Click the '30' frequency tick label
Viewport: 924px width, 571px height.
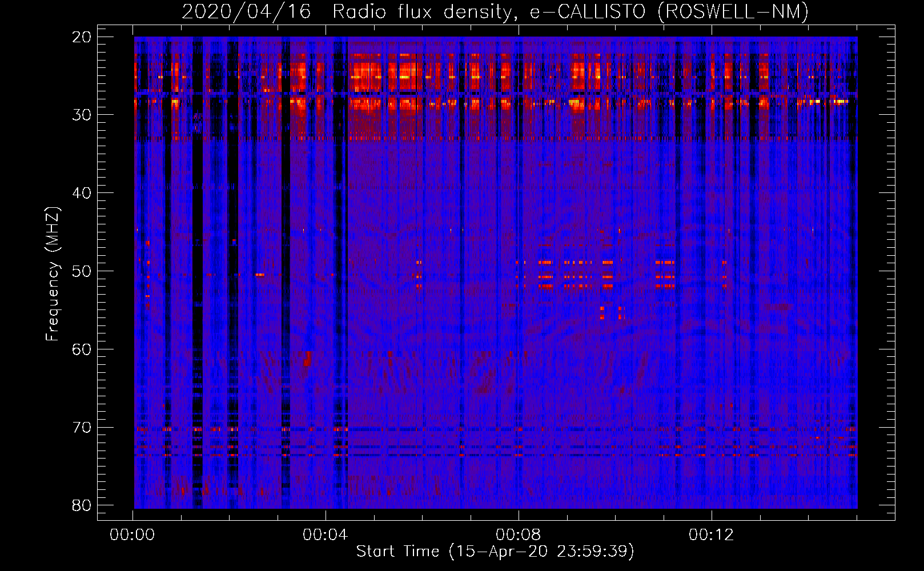pos(82,115)
